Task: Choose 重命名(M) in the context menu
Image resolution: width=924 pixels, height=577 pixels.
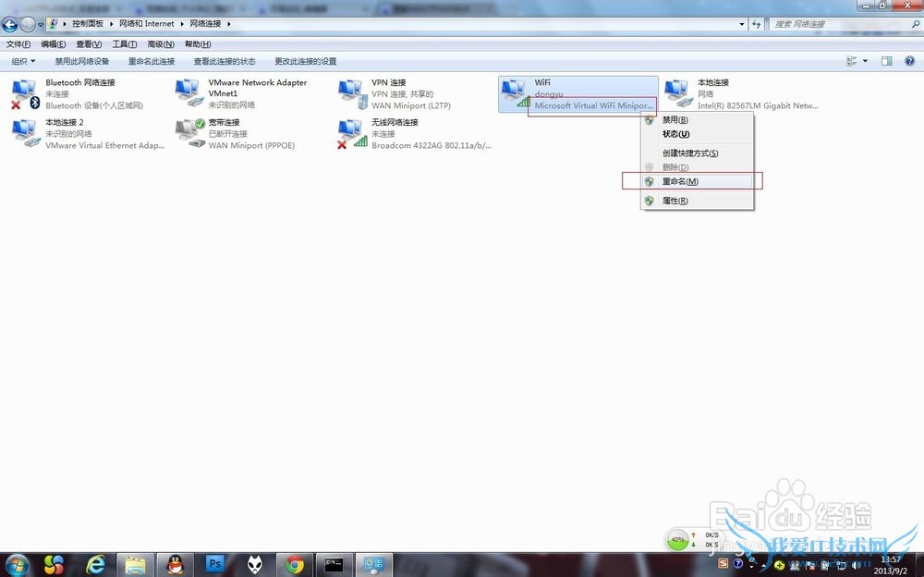Action: [x=697, y=181]
